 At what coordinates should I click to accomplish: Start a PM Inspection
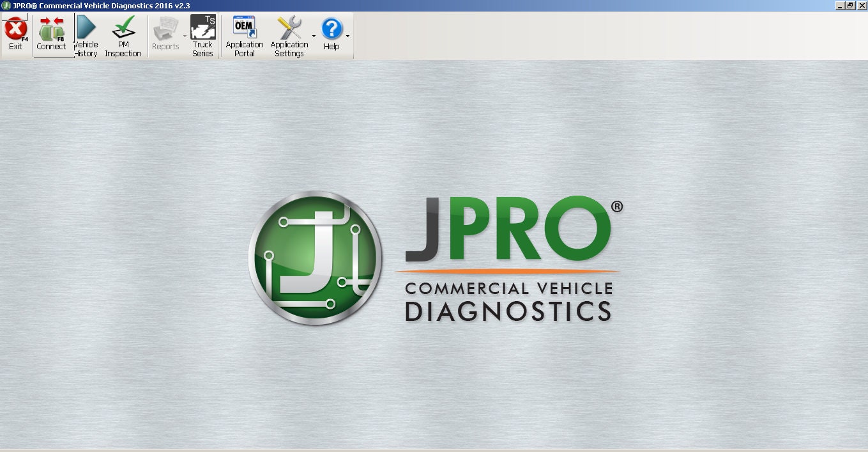click(x=123, y=36)
